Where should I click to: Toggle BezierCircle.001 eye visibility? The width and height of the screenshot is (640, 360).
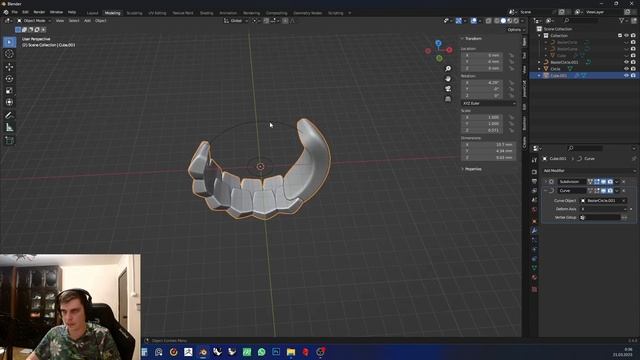626,62
